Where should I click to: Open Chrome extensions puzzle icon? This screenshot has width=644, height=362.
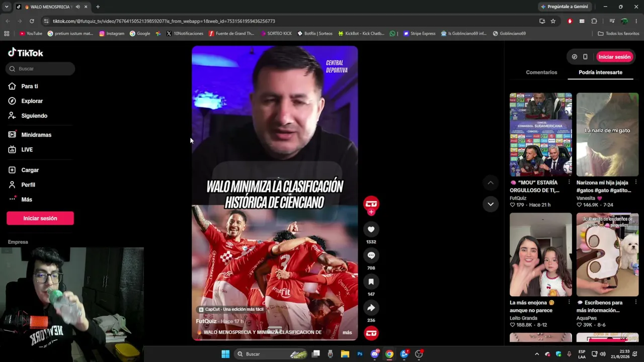(594, 21)
